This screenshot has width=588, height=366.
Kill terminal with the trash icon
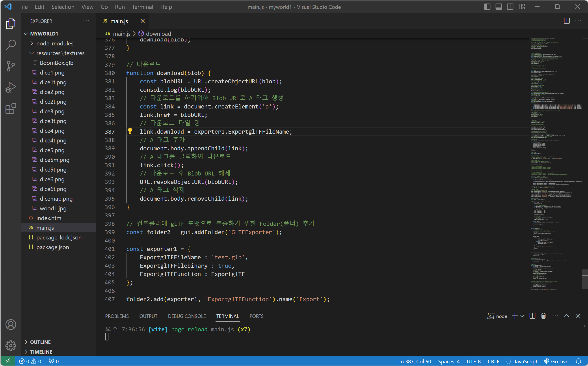543,316
